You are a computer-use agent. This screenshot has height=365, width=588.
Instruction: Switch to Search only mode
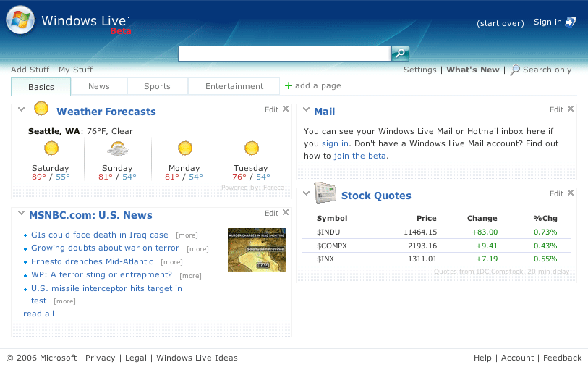point(547,70)
